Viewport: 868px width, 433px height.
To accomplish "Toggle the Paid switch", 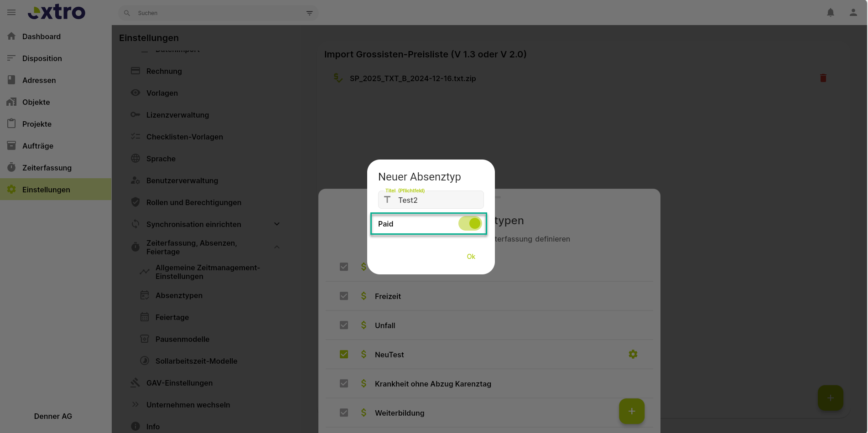I will (470, 223).
